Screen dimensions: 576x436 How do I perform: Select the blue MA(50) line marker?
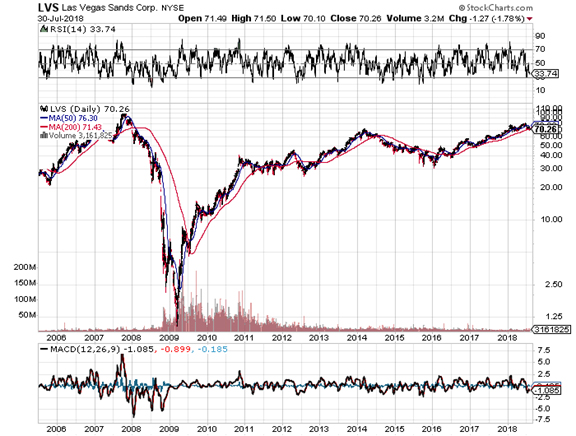[44, 118]
